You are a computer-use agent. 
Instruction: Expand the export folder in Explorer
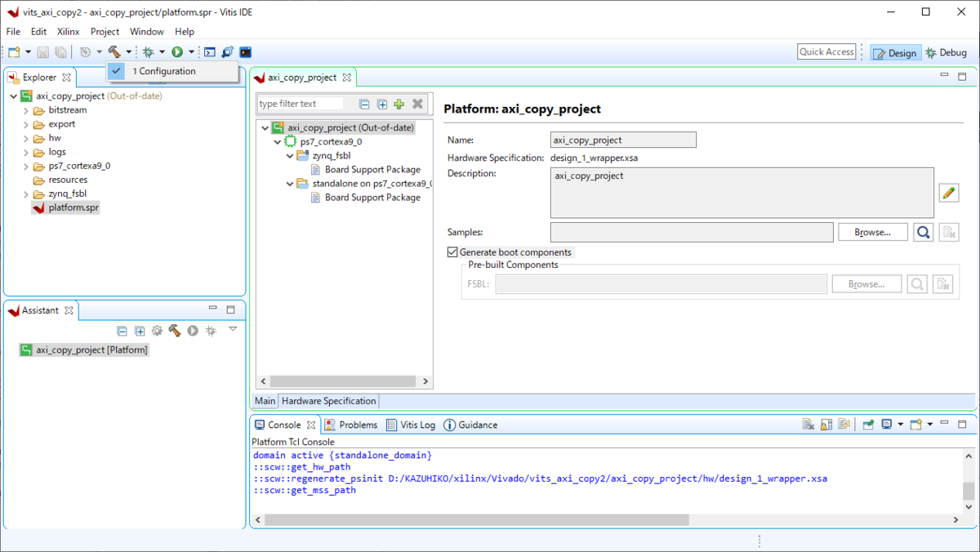click(x=26, y=124)
